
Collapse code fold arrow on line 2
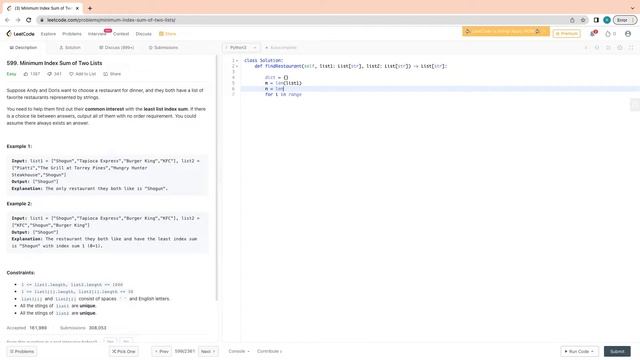click(x=237, y=66)
